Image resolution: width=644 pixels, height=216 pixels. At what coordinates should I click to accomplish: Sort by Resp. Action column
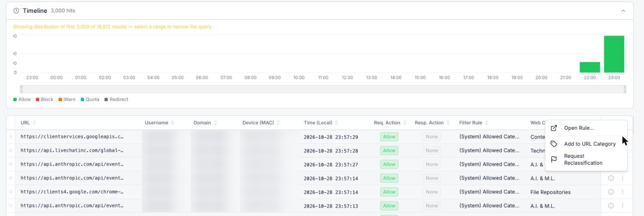[448, 123]
